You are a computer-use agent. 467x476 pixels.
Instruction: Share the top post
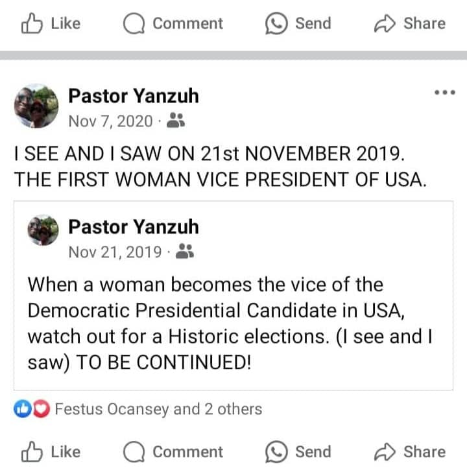pos(410,23)
